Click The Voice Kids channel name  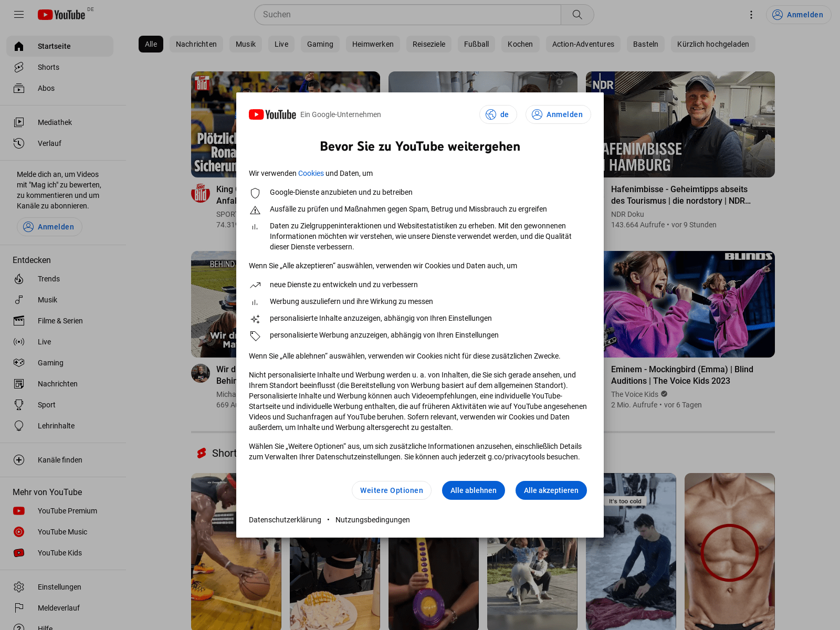tap(635, 394)
